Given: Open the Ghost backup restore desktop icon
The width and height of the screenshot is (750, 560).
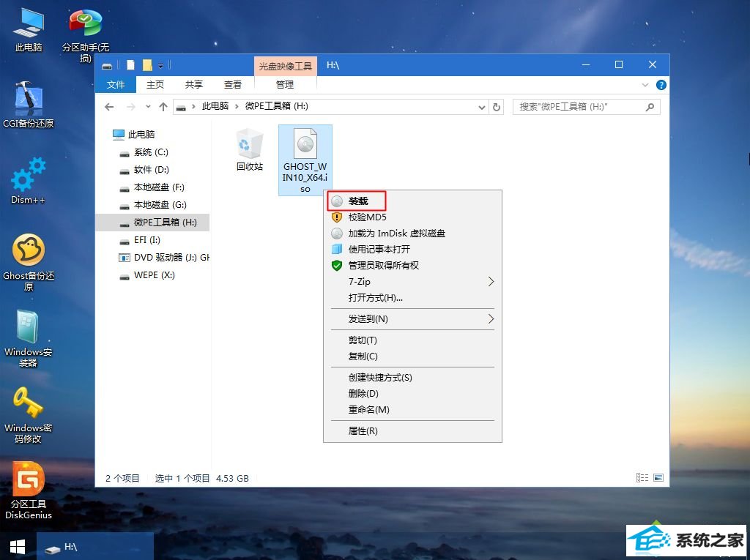Looking at the screenshot, I should [28, 251].
